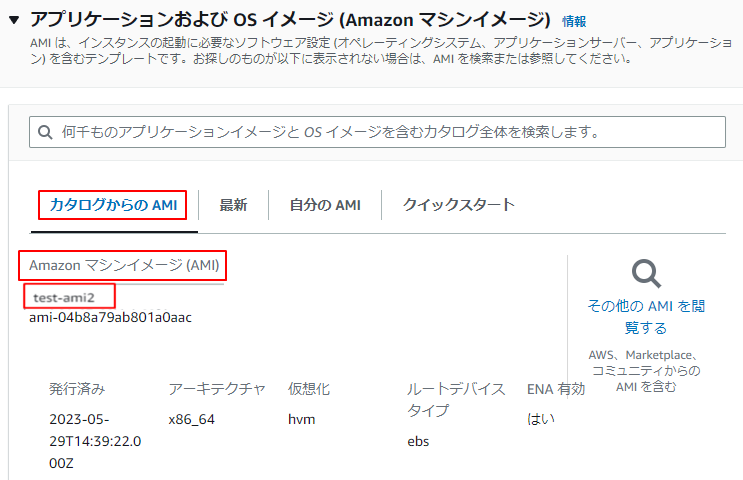
Task: Click the ebs root device type value
Action: click(x=418, y=441)
